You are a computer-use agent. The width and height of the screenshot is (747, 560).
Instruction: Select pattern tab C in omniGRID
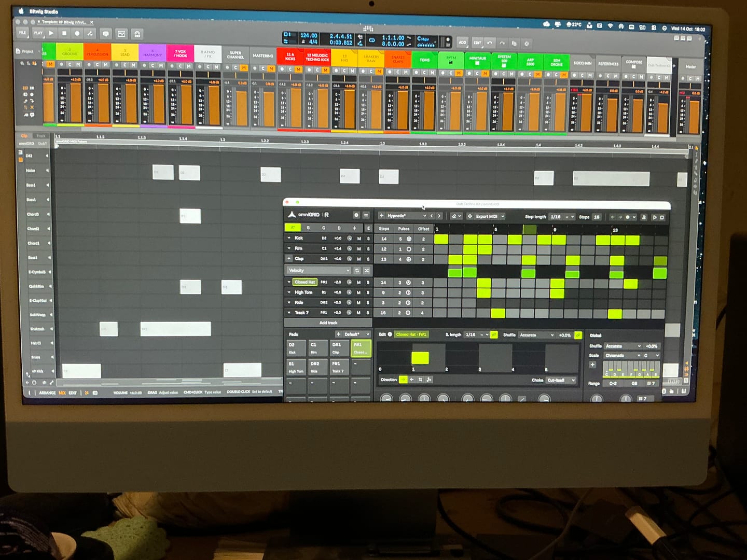click(324, 228)
